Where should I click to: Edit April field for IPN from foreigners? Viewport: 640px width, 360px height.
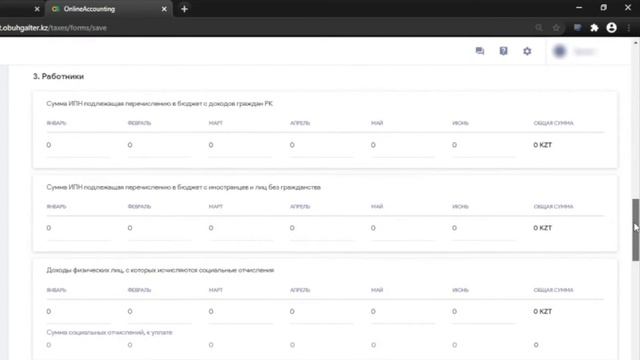click(x=322, y=228)
